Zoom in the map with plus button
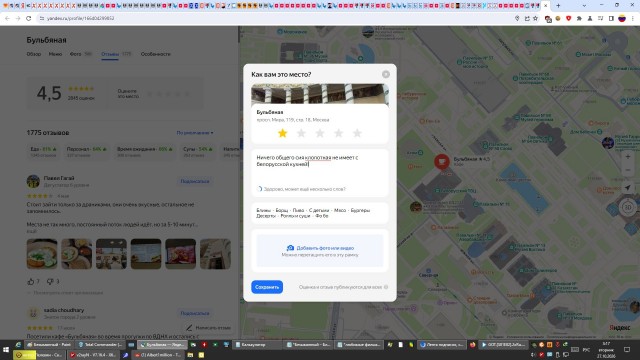This screenshot has height=360, width=640. pyautogui.click(x=628, y=157)
